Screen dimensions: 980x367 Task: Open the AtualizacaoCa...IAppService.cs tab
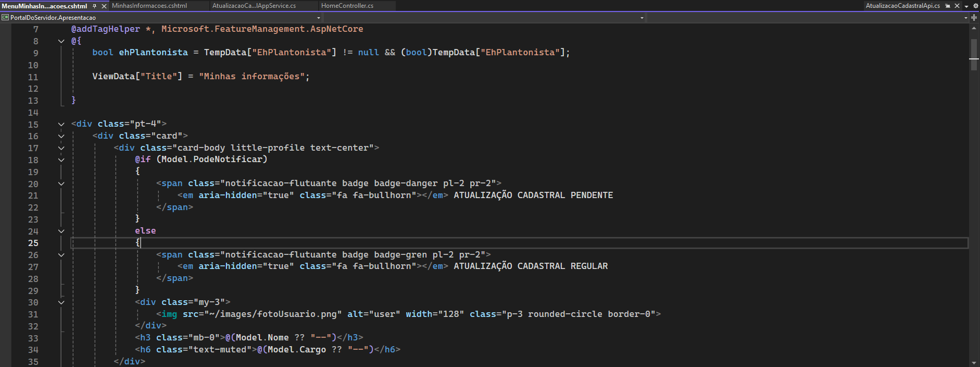coord(254,6)
